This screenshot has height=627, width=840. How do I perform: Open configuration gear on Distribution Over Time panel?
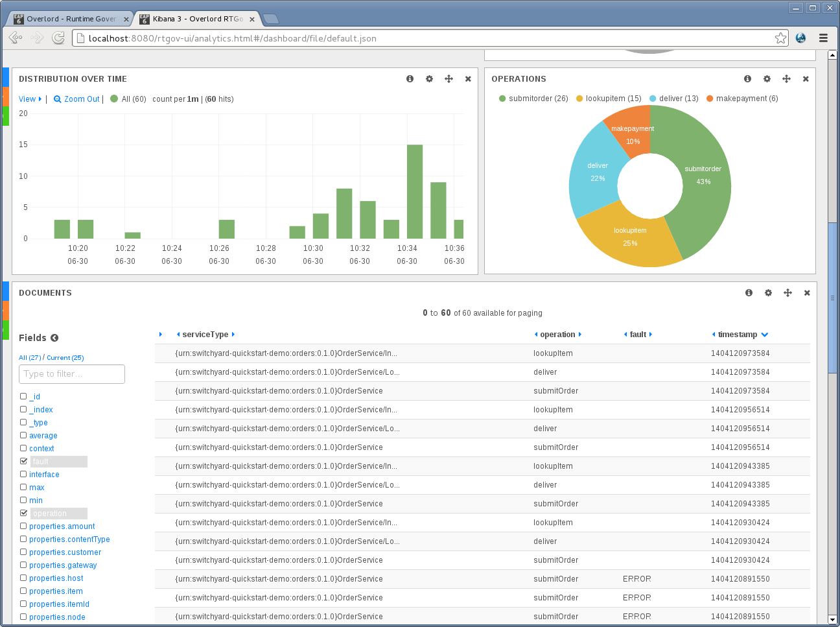pos(429,78)
